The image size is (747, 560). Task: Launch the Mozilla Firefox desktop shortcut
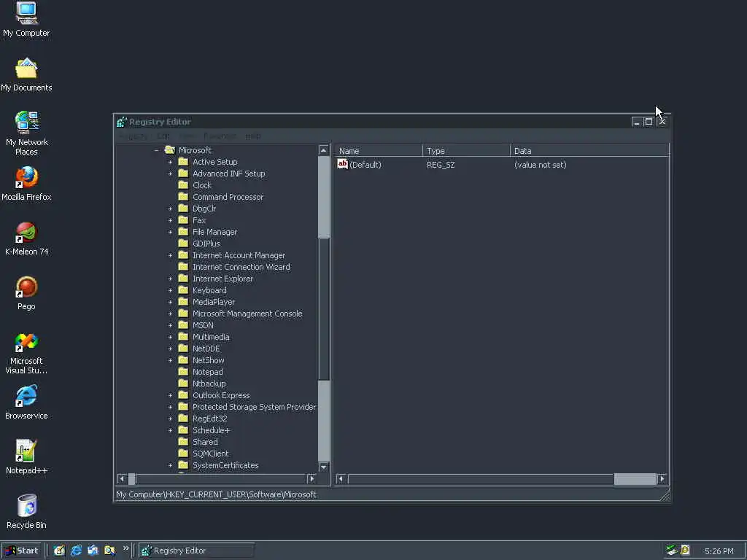tap(26, 184)
